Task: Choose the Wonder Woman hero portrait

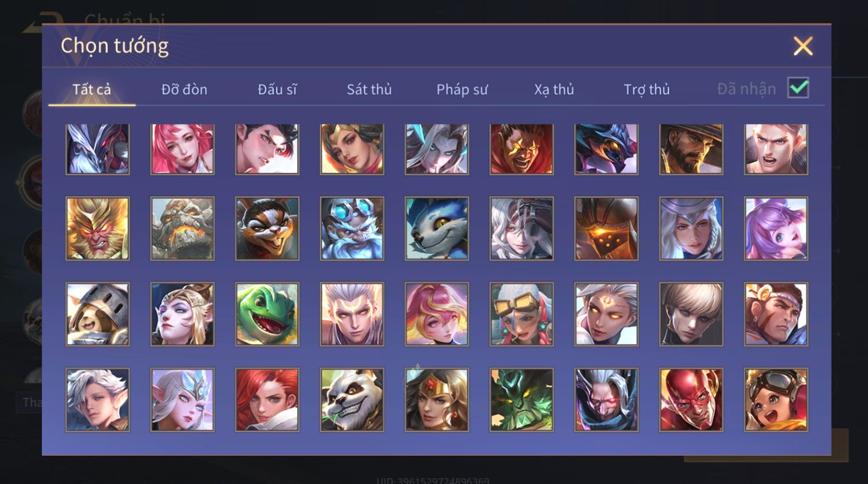Action: pyautogui.click(x=437, y=400)
